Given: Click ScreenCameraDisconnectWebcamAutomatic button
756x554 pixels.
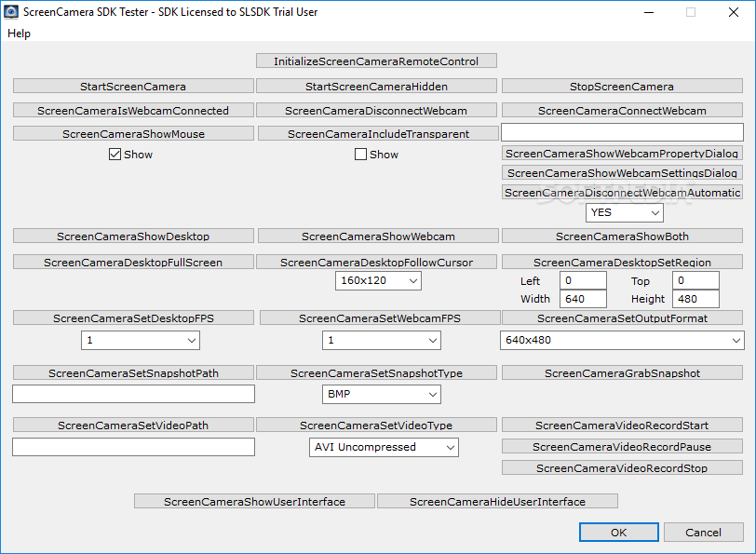Looking at the screenshot, I should pos(622,192).
